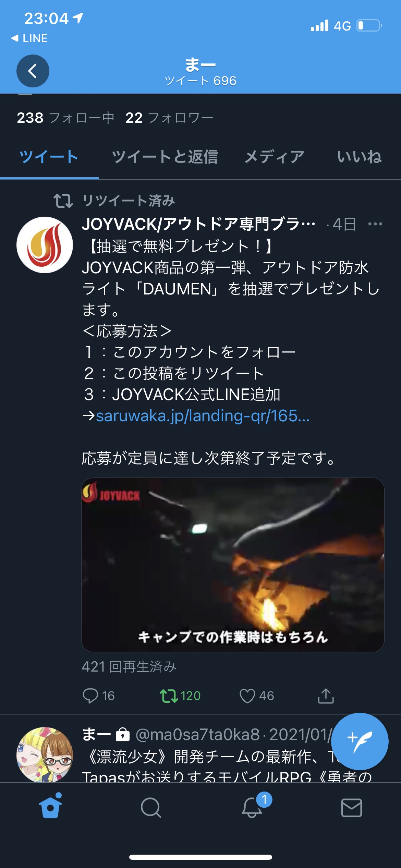
Task: Return to LINE app via status bar
Action: pyautogui.click(x=29, y=38)
